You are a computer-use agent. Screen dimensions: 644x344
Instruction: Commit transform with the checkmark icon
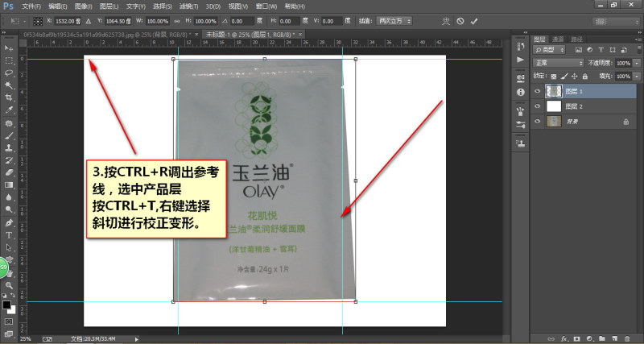coord(474,21)
